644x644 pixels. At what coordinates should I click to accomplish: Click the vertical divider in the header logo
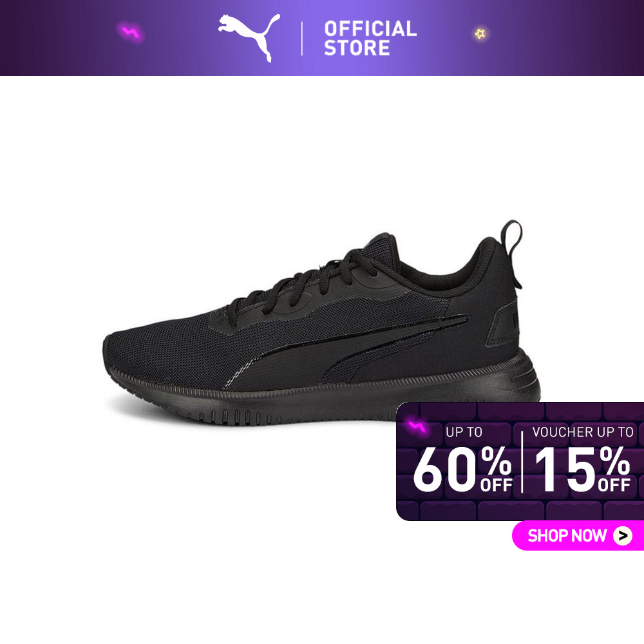[302, 39]
